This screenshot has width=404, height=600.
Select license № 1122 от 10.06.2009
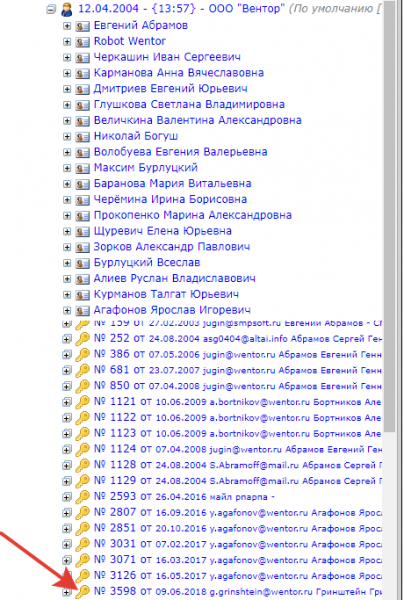(x=238, y=417)
